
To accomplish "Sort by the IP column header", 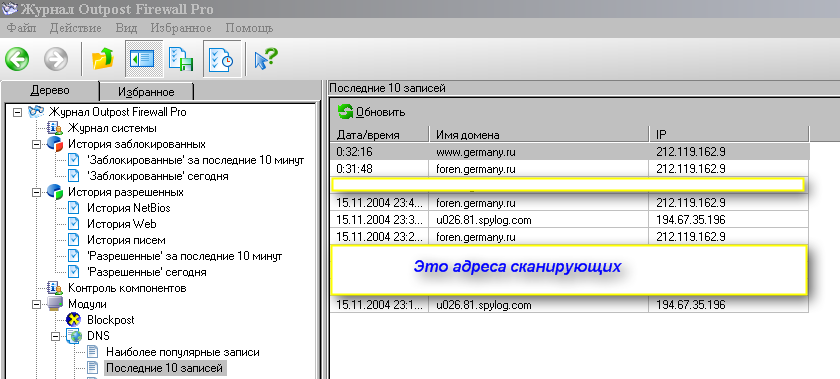I will coord(729,135).
